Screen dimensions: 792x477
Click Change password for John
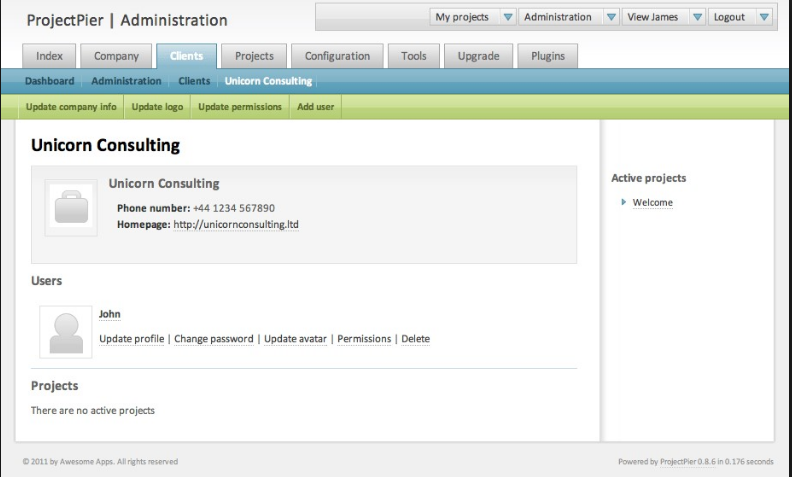[213, 339]
